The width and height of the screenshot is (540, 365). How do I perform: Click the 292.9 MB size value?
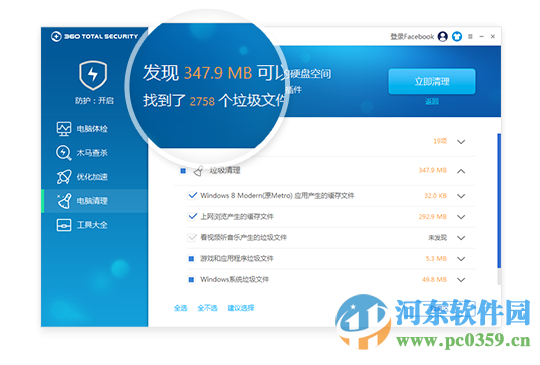click(433, 217)
